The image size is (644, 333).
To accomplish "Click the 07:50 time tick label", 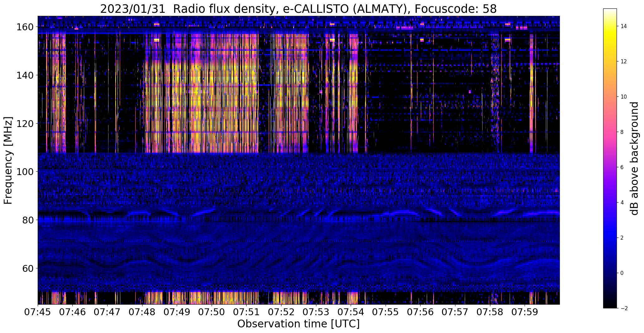I will pyautogui.click(x=212, y=312).
